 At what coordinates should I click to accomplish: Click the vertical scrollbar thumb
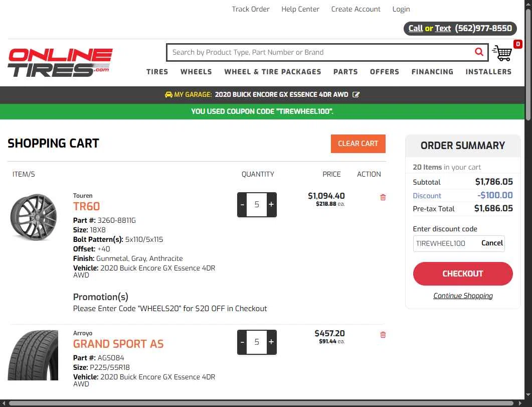528,65
